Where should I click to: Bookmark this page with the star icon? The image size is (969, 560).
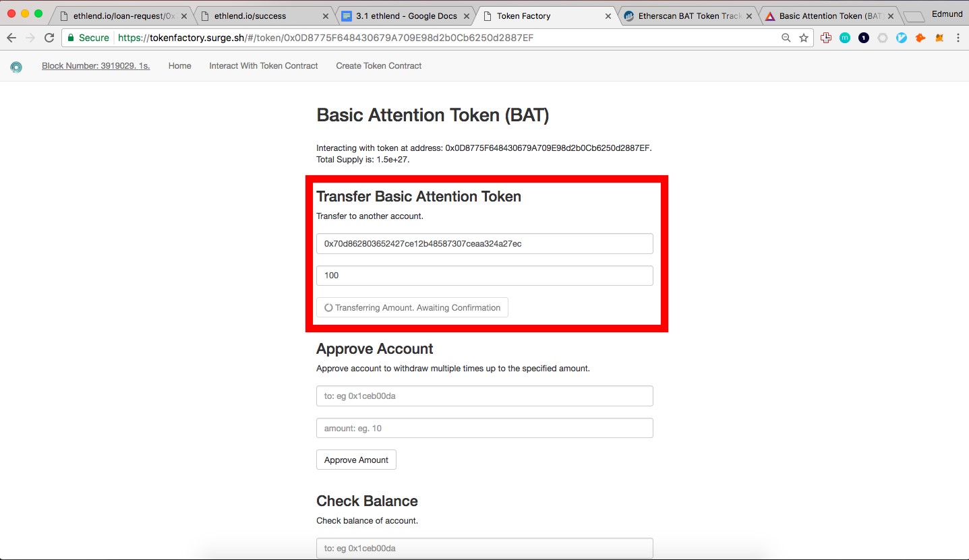(803, 38)
